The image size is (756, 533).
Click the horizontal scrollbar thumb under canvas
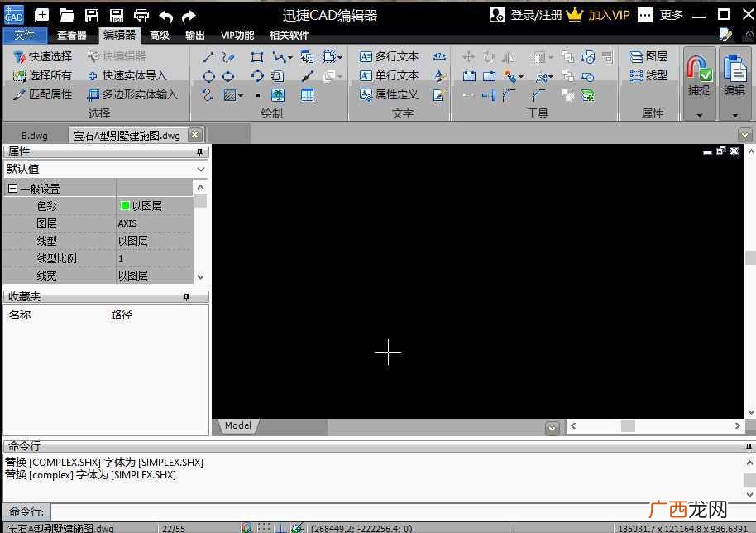pos(628,426)
